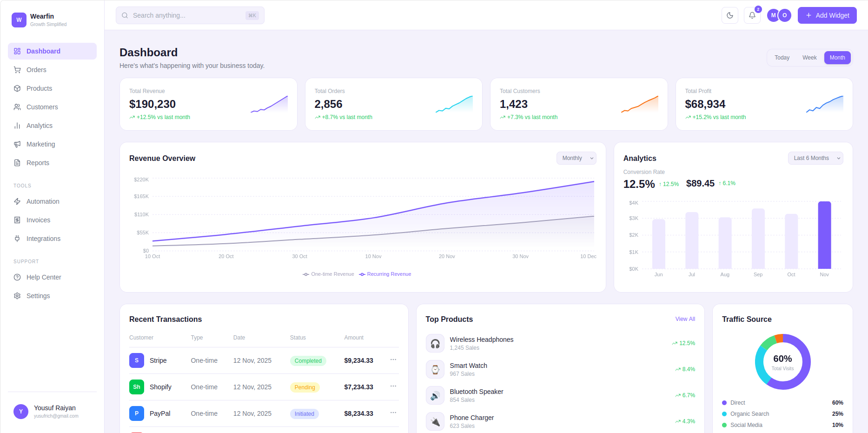
Task: Click the search magnifier icon
Action: click(x=125, y=15)
